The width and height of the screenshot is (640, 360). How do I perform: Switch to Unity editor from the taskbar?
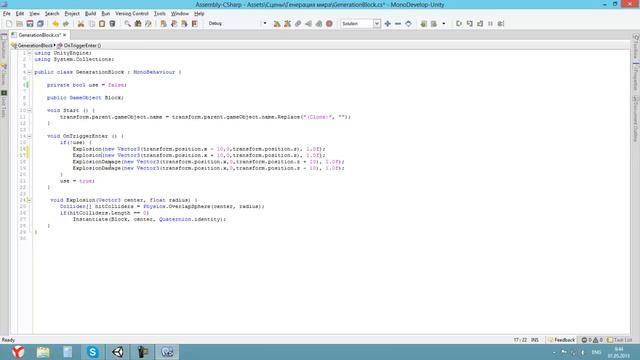point(118,352)
